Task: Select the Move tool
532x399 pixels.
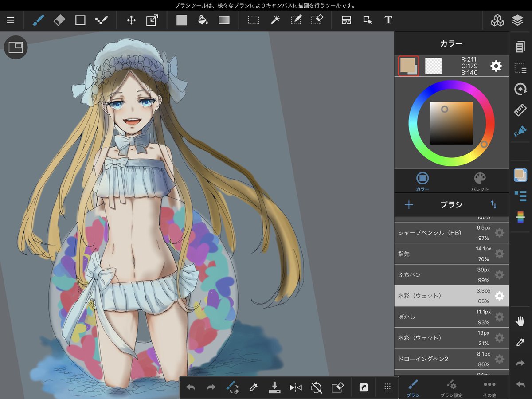Action: (x=131, y=20)
